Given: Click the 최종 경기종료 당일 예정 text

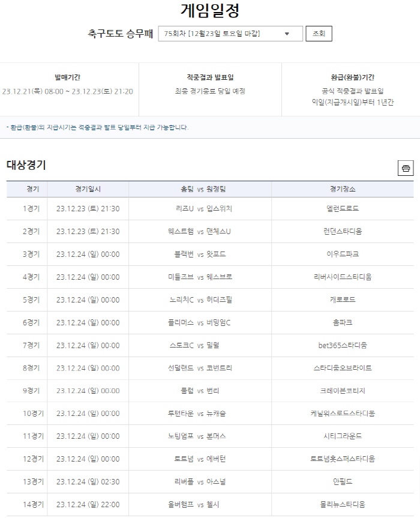Looking at the screenshot, I should point(210,91).
